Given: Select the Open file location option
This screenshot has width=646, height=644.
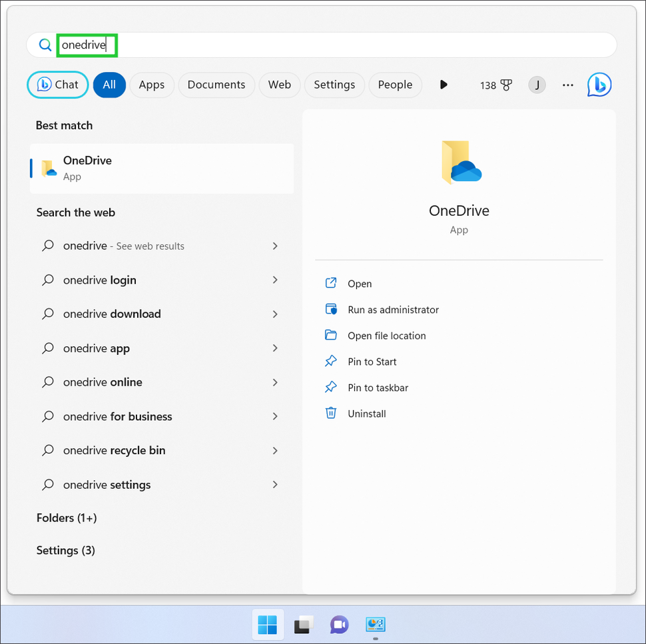Looking at the screenshot, I should [386, 336].
